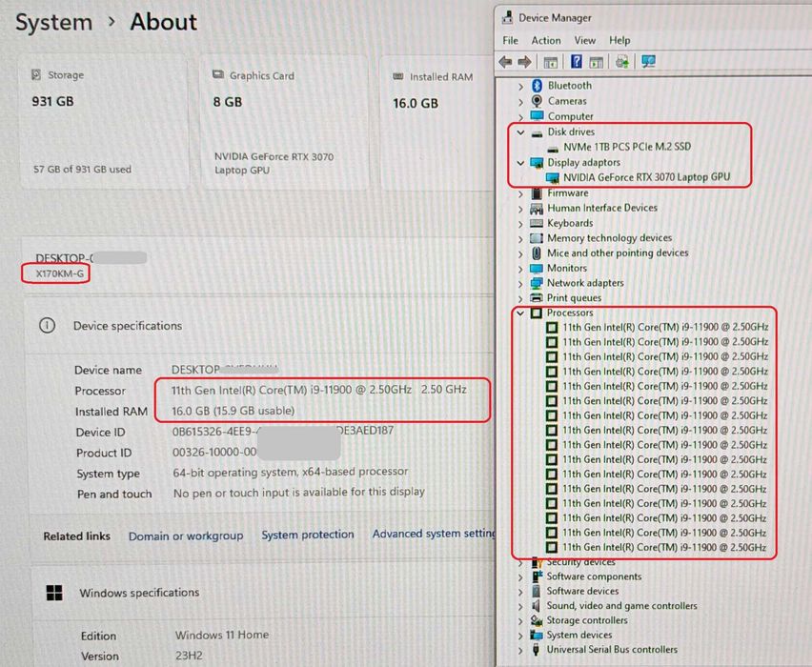
Task: Open the Help menu in Device Manager
Action: tap(619, 40)
